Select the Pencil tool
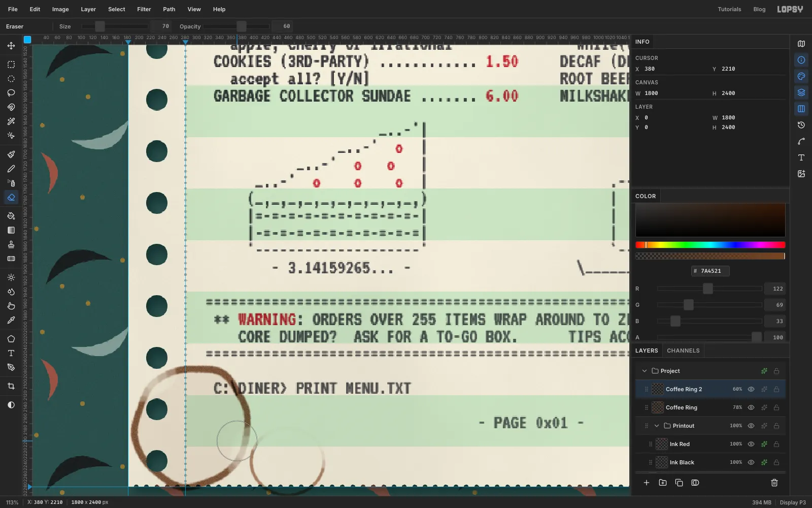Image resolution: width=812 pixels, height=508 pixels. [11, 169]
